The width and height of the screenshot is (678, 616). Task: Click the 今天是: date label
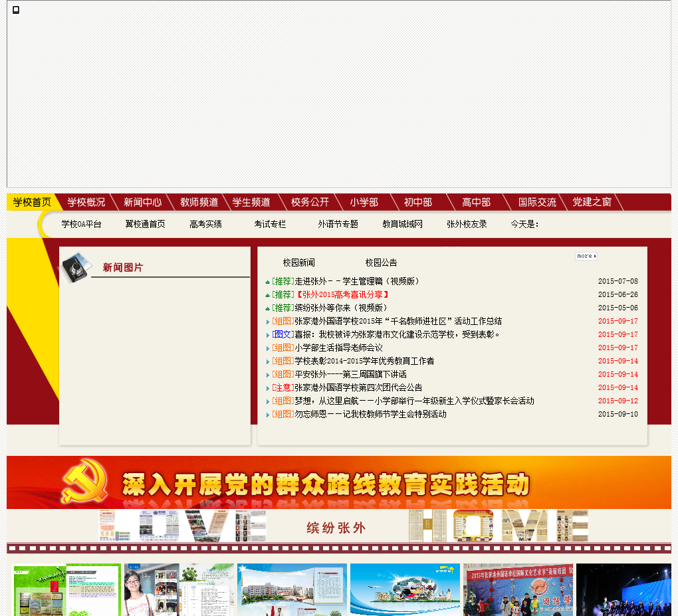[x=524, y=224]
